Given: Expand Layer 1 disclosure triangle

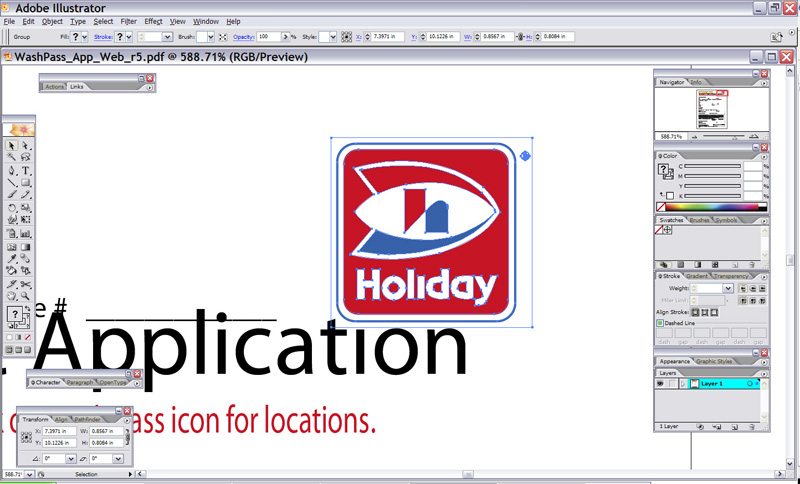Looking at the screenshot, I should 683,384.
